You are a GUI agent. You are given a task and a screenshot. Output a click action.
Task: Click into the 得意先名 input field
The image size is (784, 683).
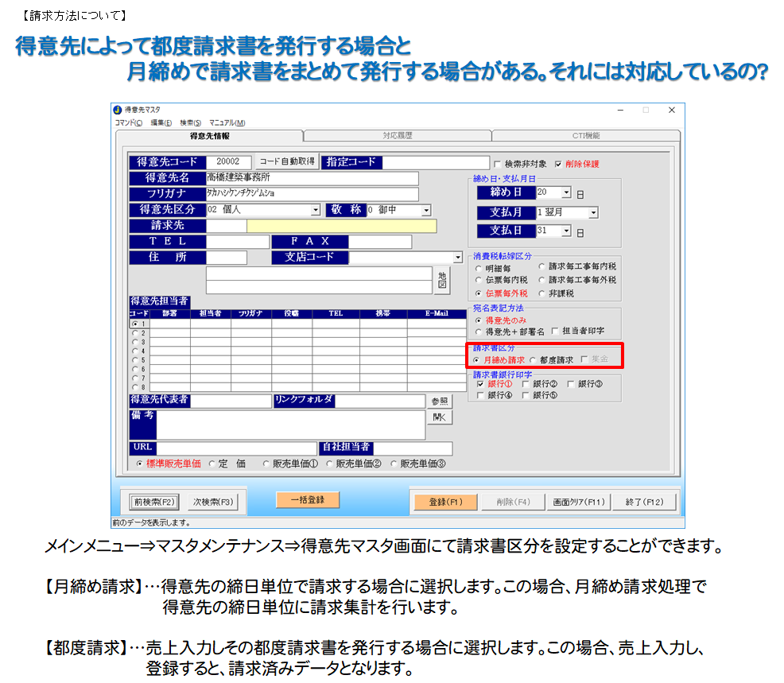tap(312, 178)
